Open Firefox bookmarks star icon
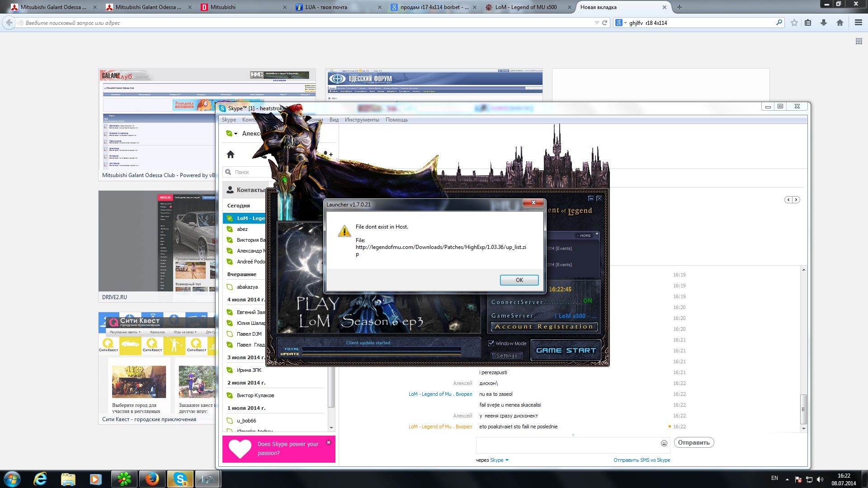This screenshot has width=868, height=488. tap(794, 23)
